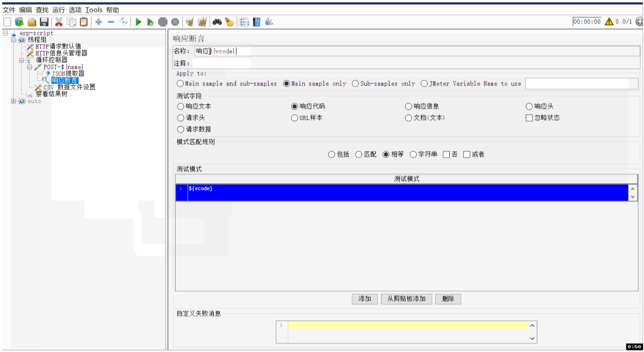Collapse the 循环控制器 node
This screenshot has width=644, height=352.
coord(22,60)
